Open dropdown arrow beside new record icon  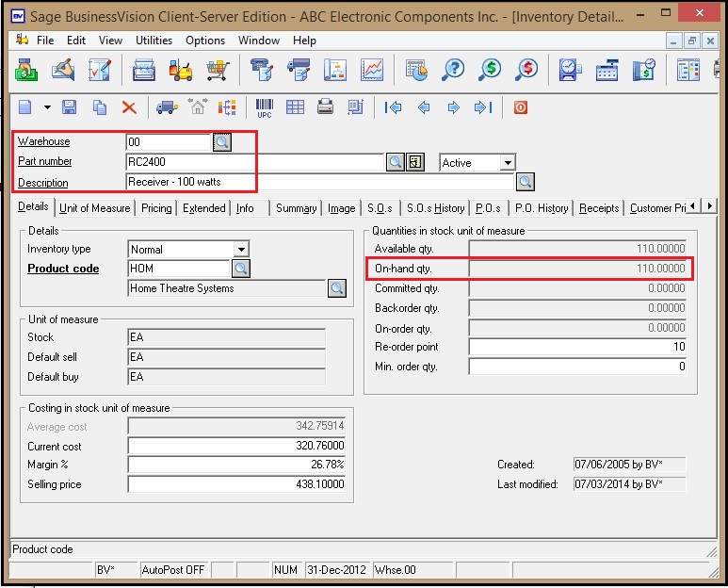pyautogui.click(x=47, y=107)
